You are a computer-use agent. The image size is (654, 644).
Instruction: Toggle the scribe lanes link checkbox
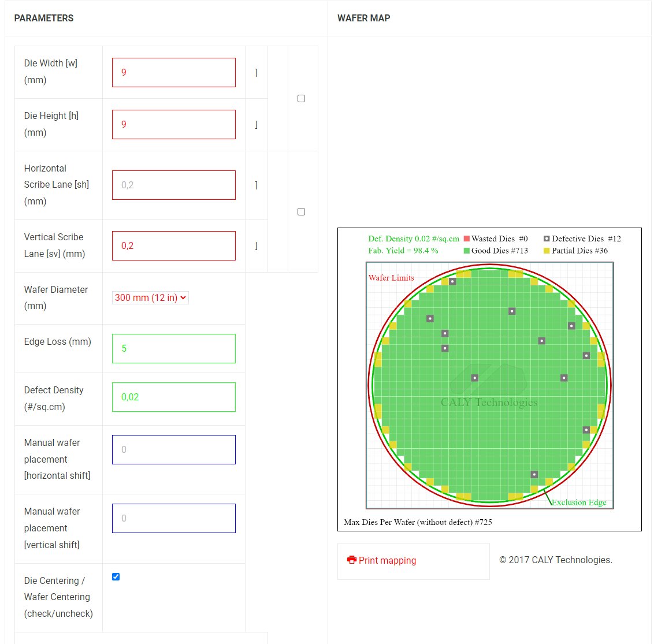(x=301, y=211)
